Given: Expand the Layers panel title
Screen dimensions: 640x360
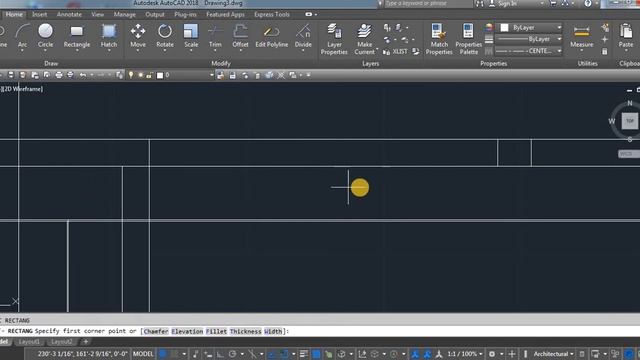Looking at the screenshot, I should click(x=370, y=63).
